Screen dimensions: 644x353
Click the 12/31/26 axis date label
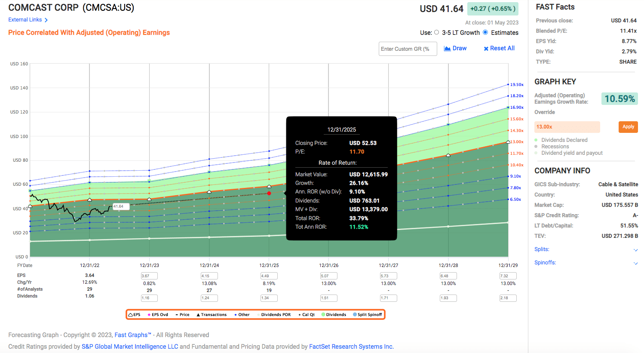[x=328, y=265]
